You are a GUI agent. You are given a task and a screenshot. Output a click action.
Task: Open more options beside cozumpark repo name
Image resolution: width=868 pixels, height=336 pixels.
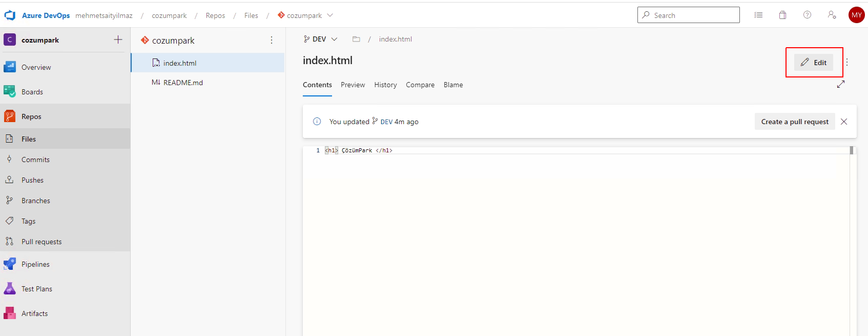click(x=272, y=40)
